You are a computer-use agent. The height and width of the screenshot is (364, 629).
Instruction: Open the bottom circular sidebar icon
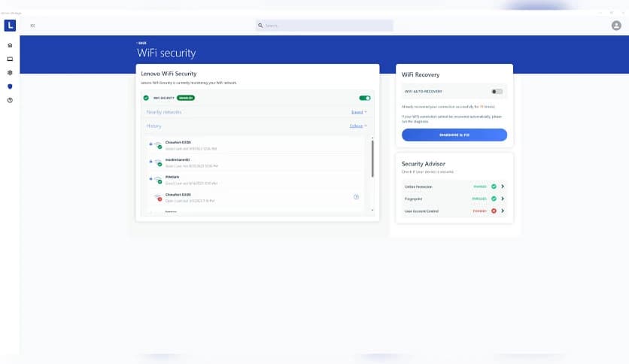tap(10, 100)
